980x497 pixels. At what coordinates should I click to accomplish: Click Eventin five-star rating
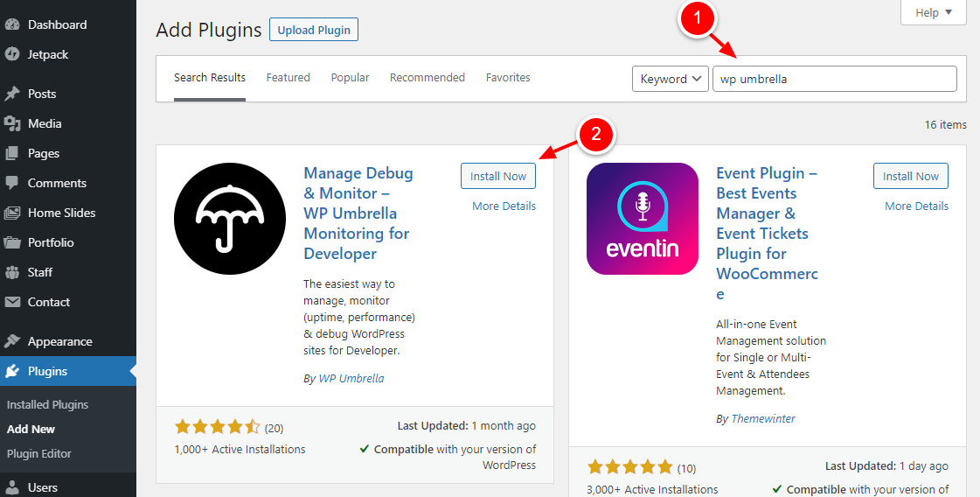tap(630, 467)
